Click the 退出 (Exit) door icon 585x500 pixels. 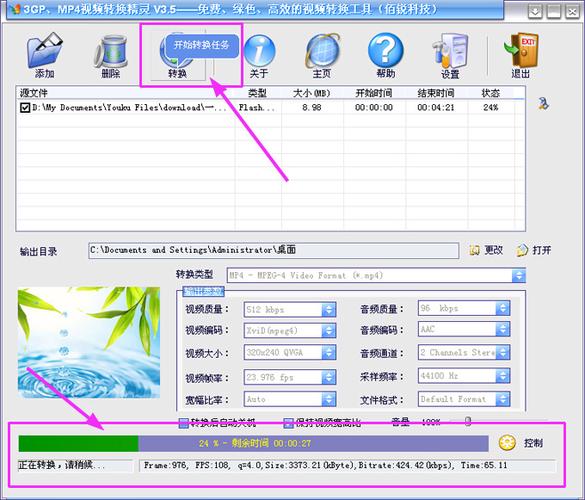tap(521, 50)
